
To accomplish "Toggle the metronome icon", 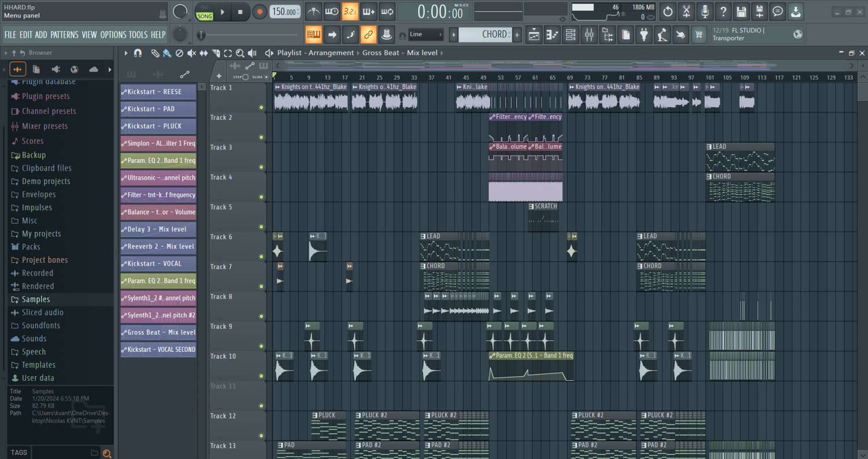I will coord(313,12).
